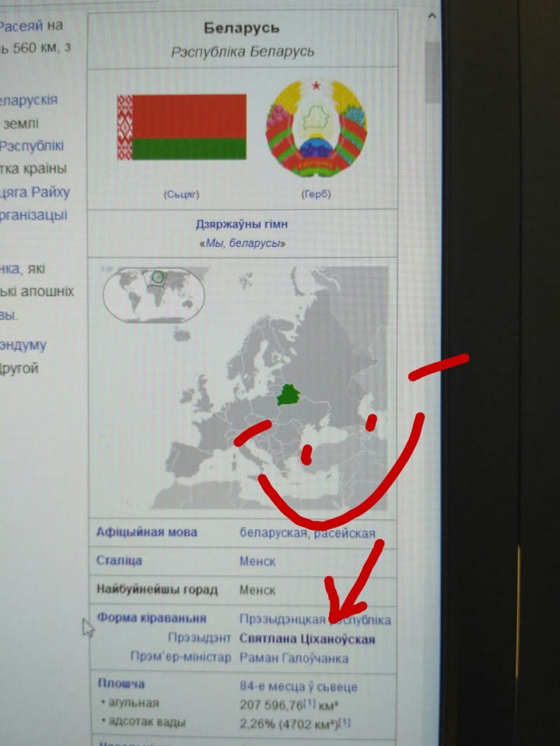Click the small world globe inset map
Image resolution: width=560 pixels, height=746 pixels.
(x=153, y=295)
